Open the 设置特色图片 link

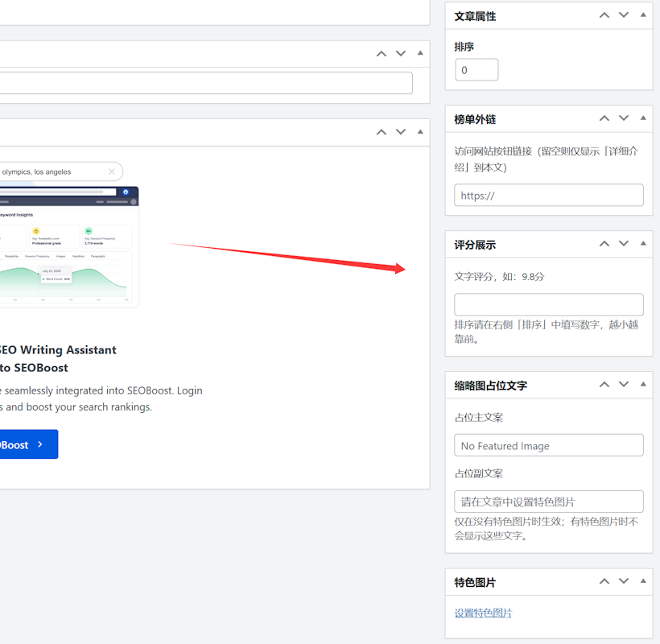(x=483, y=613)
